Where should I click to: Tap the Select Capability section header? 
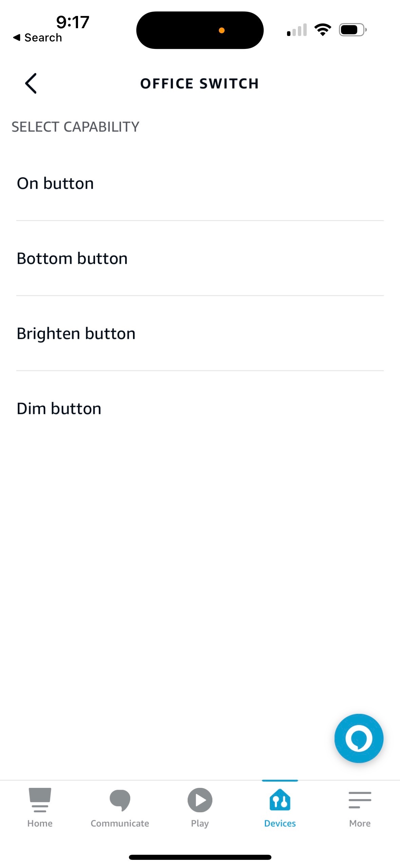(76, 127)
